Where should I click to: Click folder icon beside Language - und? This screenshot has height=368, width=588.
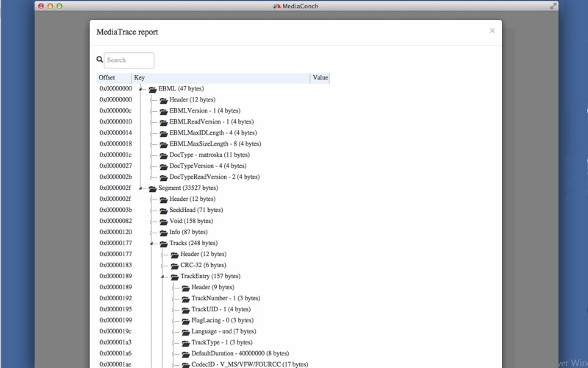point(186,332)
